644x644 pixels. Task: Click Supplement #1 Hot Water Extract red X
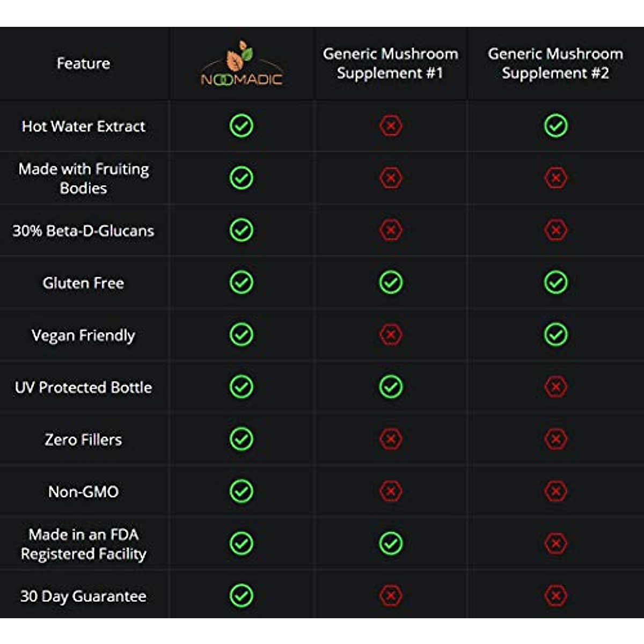pyautogui.click(x=391, y=126)
